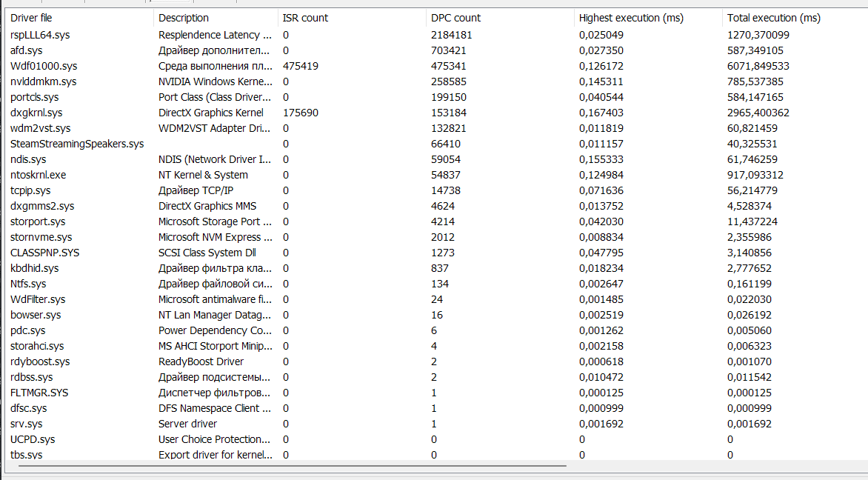The image size is (868, 480).
Task: Click DPC count value 66410
Action: [446, 144]
